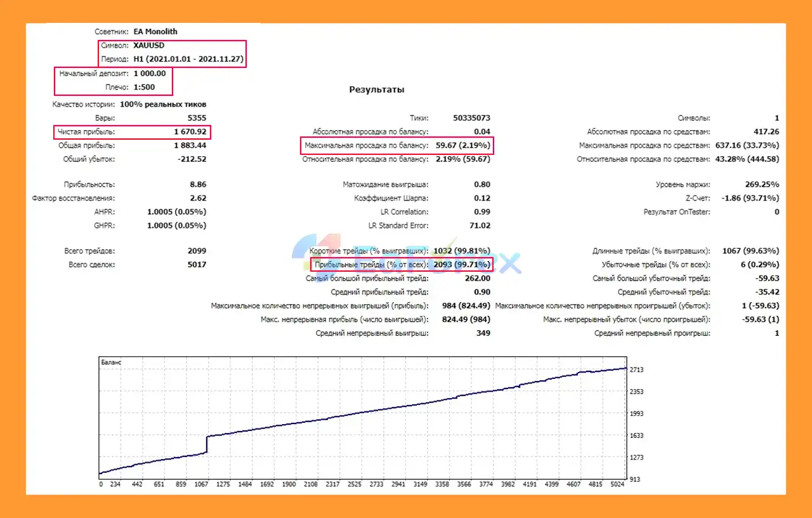Select the 1 670.92 net profit value
The height and width of the screenshot is (518, 812).
point(190,132)
